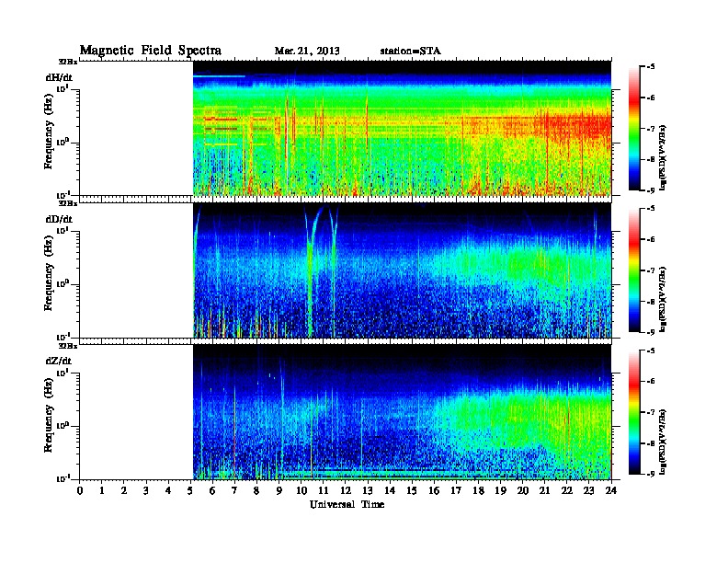The image size is (728, 563).
Task: Click the -9 value on dH/dt color scale
Action: coord(651,190)
